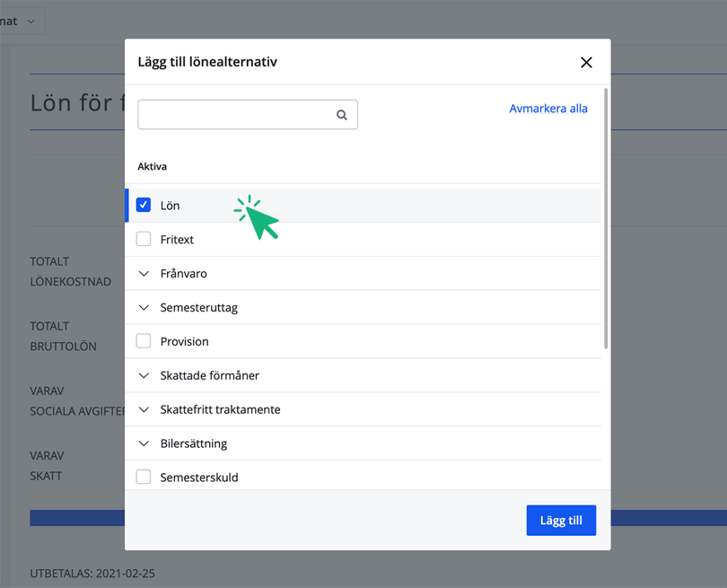Expand the Frånvaro section chevron
This screenshot has width=727, height=588.
point(144,274)
